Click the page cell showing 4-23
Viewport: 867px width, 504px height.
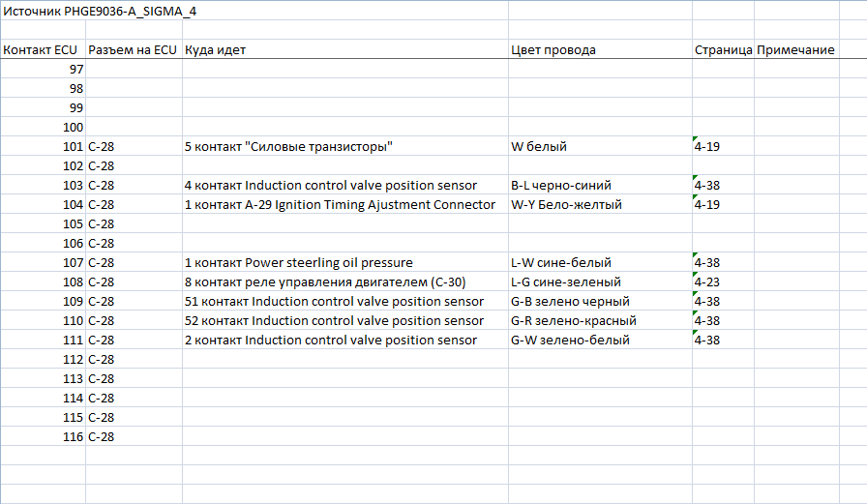[x=707, y=282]
